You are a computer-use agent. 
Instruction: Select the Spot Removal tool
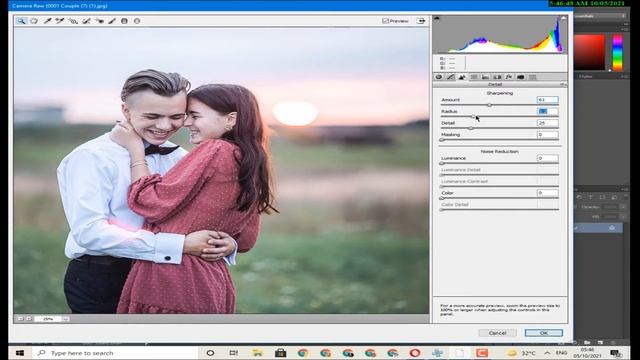(x=86, y=21)
